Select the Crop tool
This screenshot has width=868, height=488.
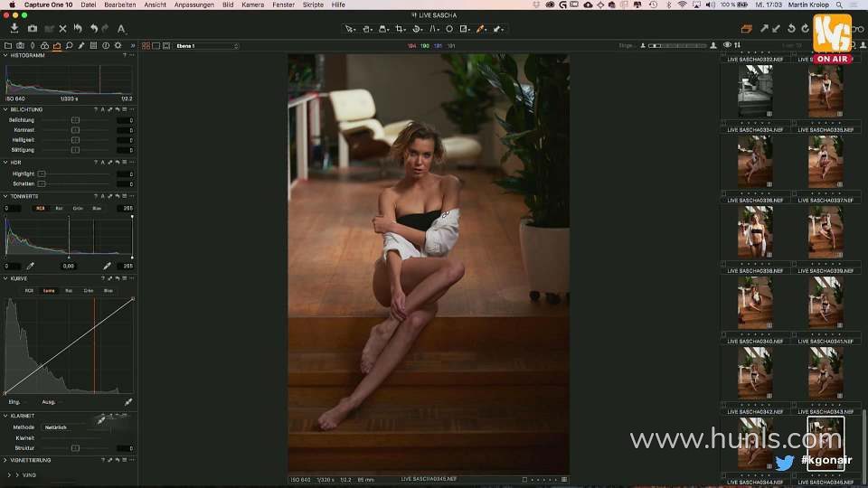click(x=399, y=29)
